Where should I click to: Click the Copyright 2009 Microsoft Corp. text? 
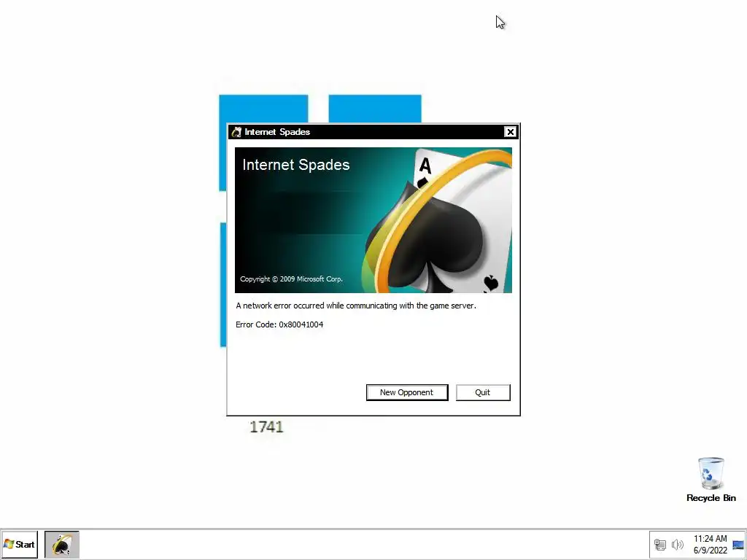point(291,279)
